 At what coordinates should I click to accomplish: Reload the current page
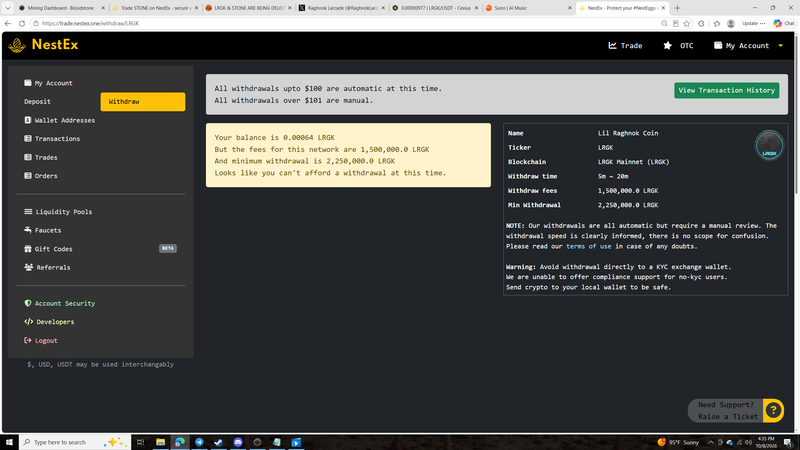22,23
